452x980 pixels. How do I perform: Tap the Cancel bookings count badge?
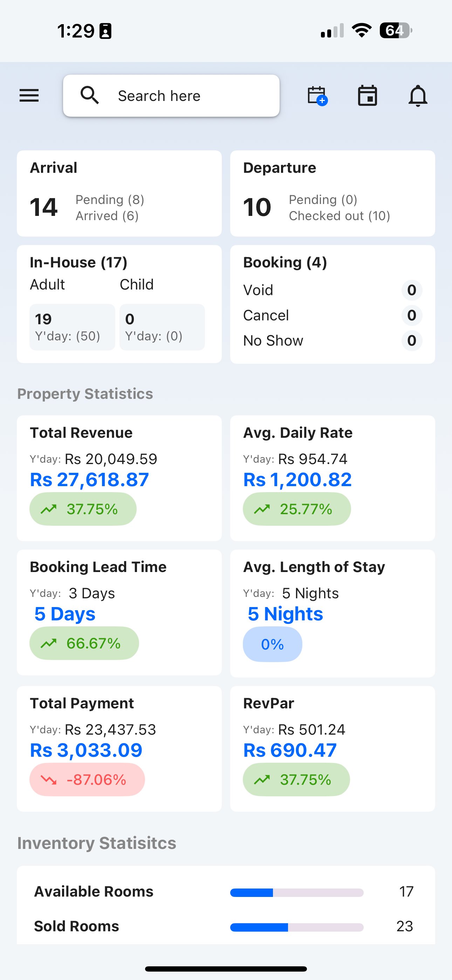click(x=411, y=315)
